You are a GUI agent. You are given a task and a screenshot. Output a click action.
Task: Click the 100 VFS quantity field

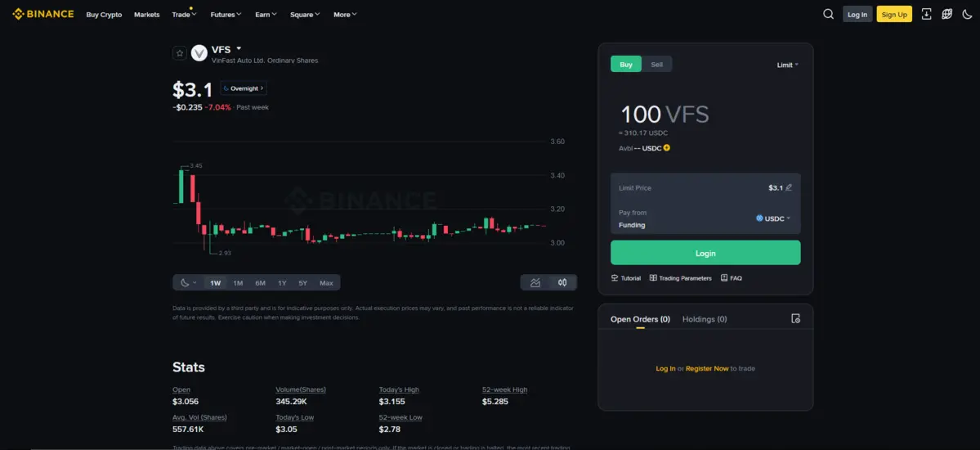pos(665,115)
